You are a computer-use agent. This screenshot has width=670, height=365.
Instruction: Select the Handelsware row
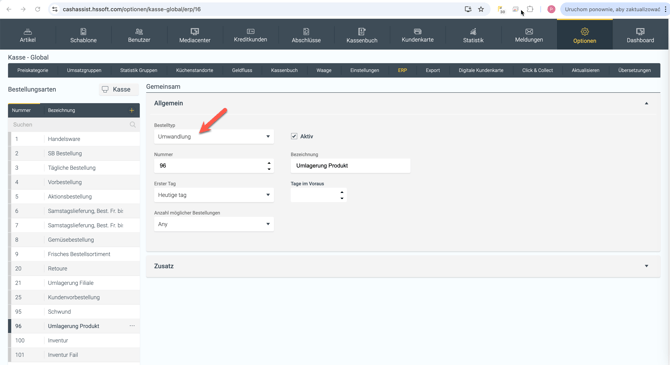tap(74, 139)
